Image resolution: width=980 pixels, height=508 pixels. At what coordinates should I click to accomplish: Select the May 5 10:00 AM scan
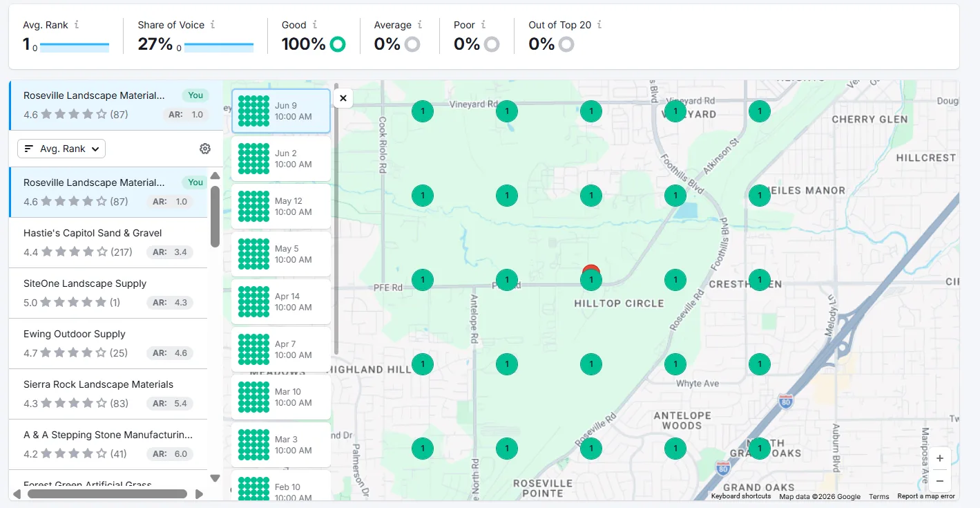[281, 254]
